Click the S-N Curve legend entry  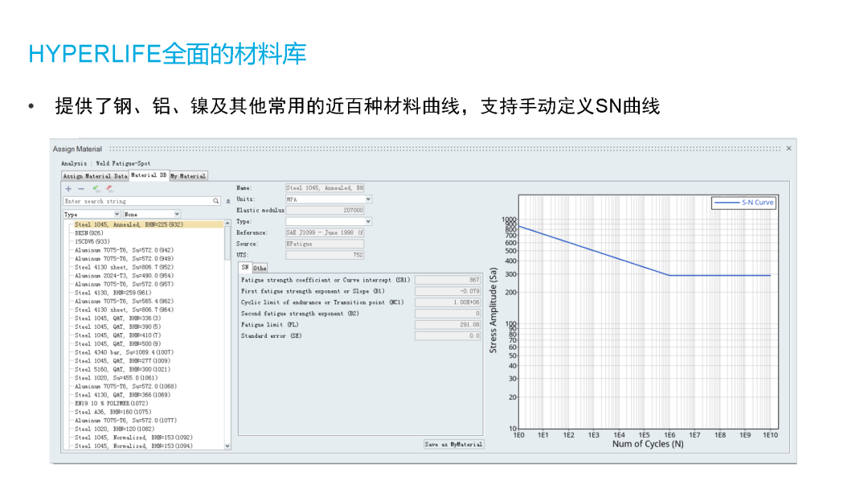[743, 203]
